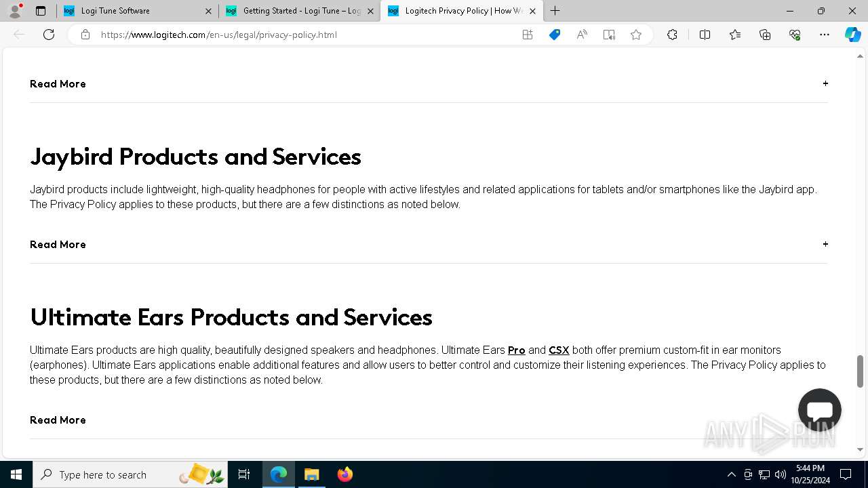
Task: Close the Logi Tune Software tab
Action: pyautogui.click(x=208, y=11)
